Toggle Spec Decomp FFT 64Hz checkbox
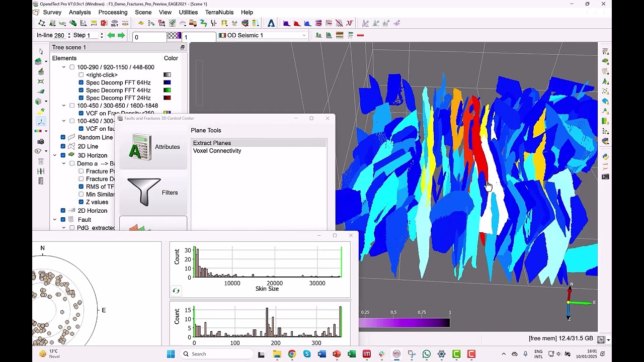The width and height of the screenshot is (644, 362). pos(81,82)
